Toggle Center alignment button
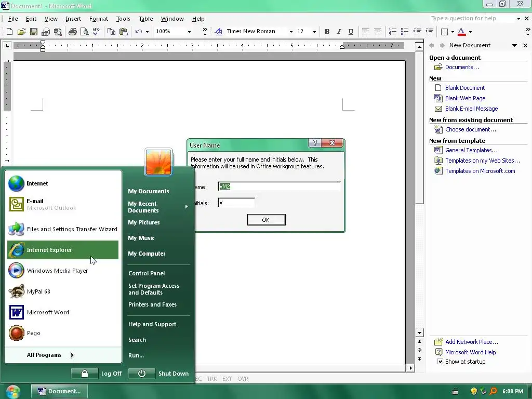Screen dimensions: 532x399 [377, 32]
